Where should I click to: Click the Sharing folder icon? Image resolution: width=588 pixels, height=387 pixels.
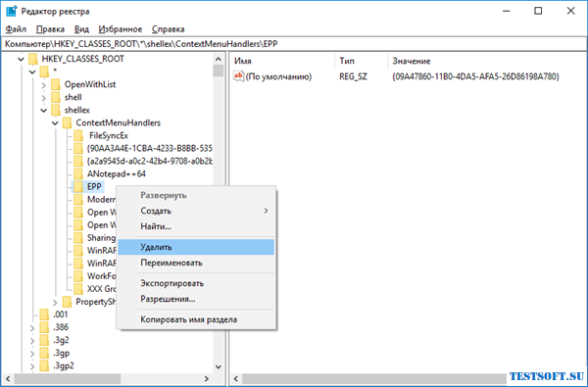click(x=78, y=238)
